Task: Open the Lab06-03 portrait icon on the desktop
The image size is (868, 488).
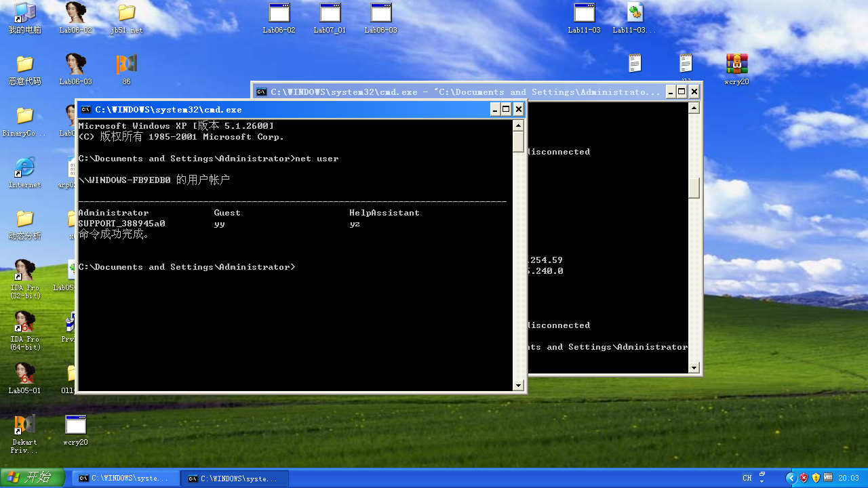Action: tap(75, 68)
